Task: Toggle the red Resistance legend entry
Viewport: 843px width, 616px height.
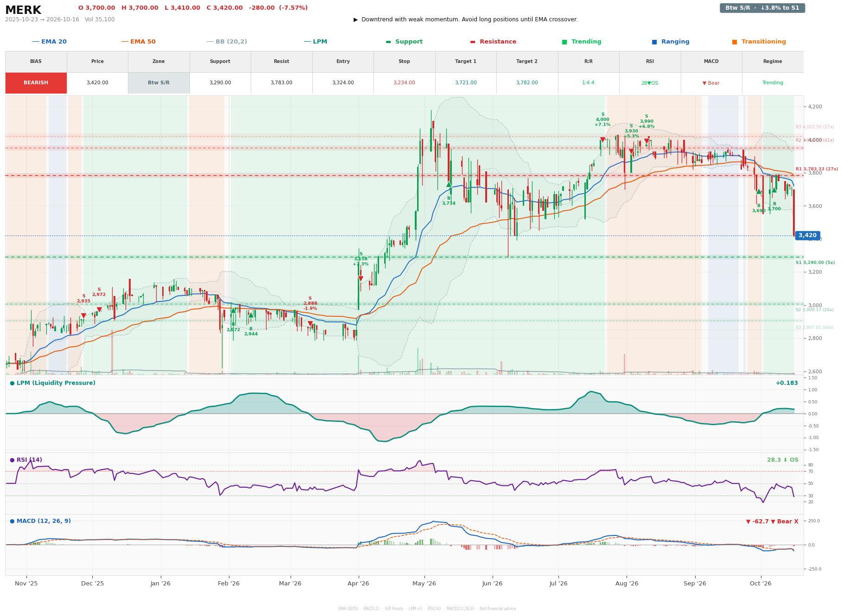Action: click(493, 42)
